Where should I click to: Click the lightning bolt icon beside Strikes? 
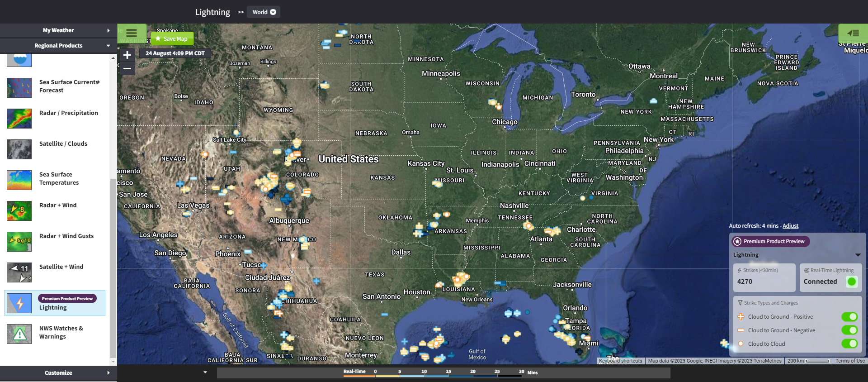click(x=739, y=270)
